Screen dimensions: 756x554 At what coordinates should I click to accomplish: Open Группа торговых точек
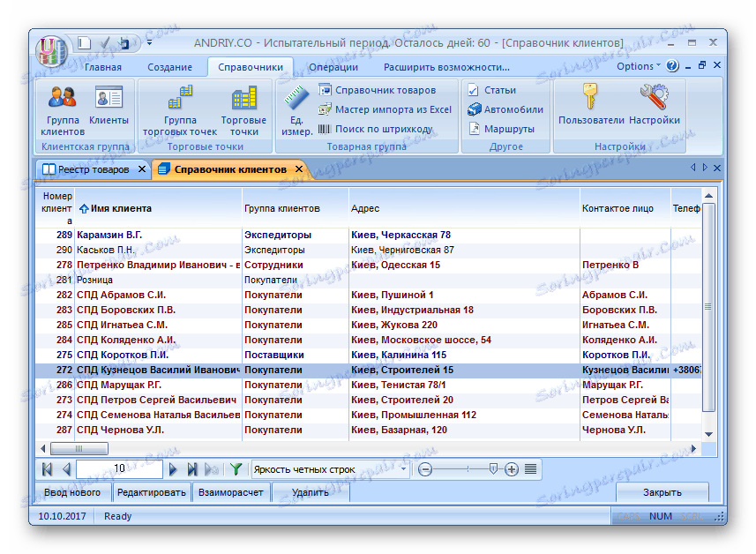coord(180,111)
